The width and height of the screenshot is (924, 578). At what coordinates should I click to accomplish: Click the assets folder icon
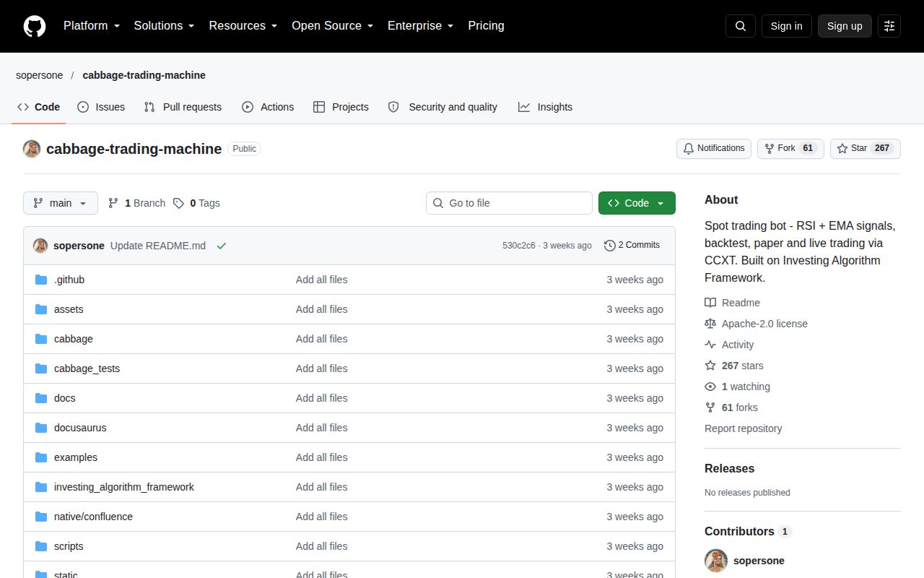tap(41, 309)
